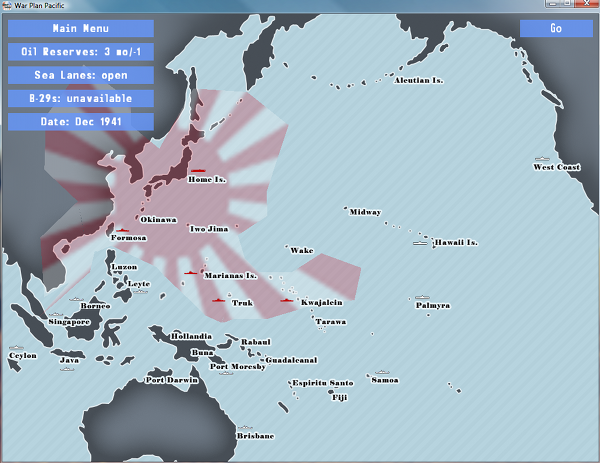The image size is (600, 463).
Task: Click the Go button to advance turn
Action: [556, 28]
